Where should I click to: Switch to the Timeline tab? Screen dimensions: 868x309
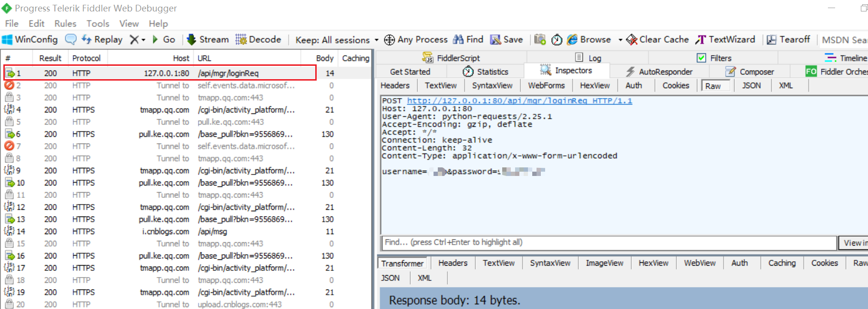point(846,58)
